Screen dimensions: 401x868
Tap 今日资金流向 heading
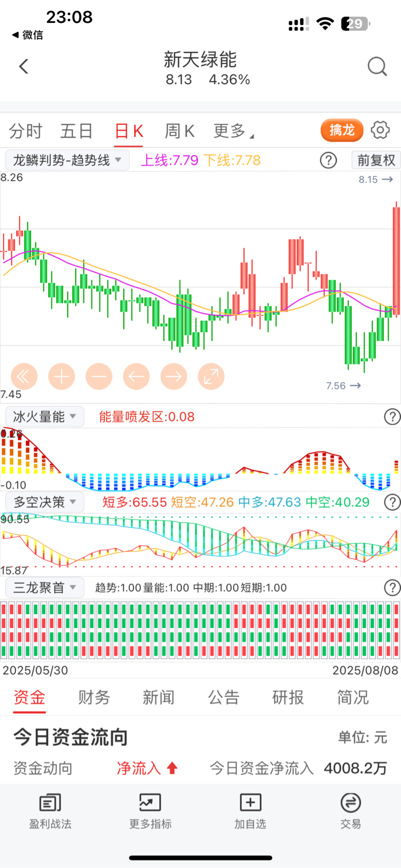click(70, 737)
